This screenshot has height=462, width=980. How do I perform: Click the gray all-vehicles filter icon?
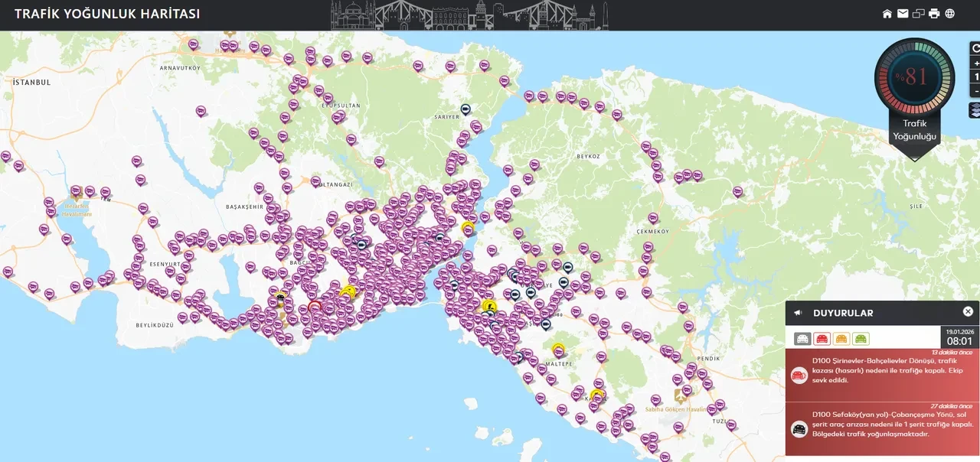(802, 338)
